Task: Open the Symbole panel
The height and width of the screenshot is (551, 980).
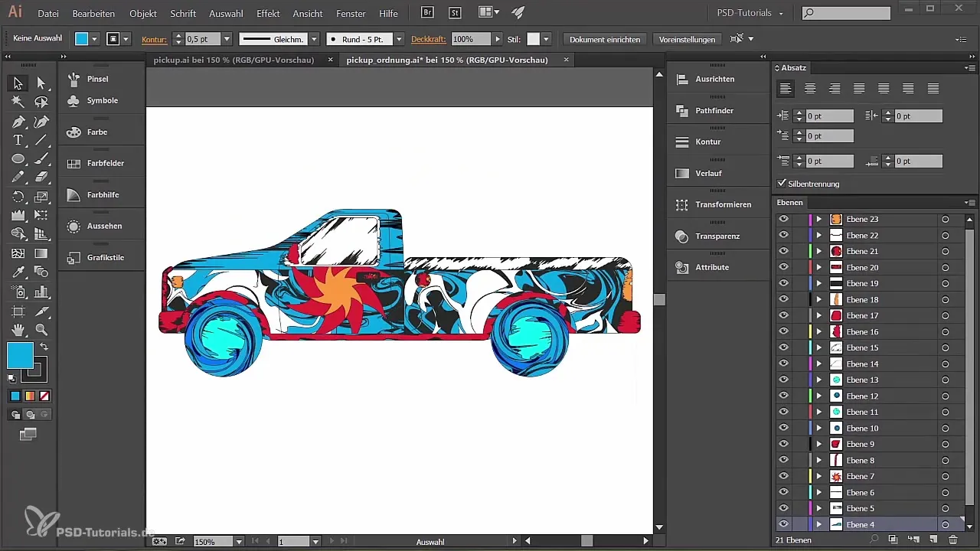Action: tap(102, 100)
